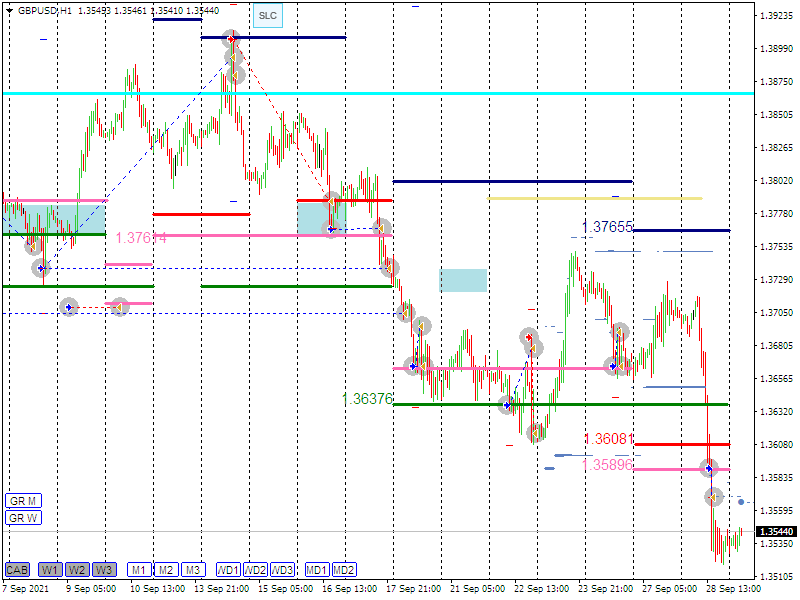Click the 15 Sep 05:00 time label

click(286, 589)
